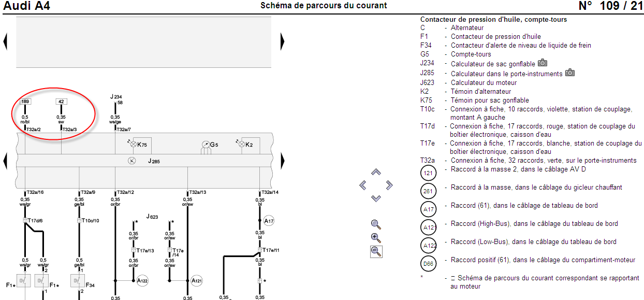This screenshot has height=300, width=644.
Task: Click the F34 brake fluid switch symbol
Action: [x=78, y=281]
